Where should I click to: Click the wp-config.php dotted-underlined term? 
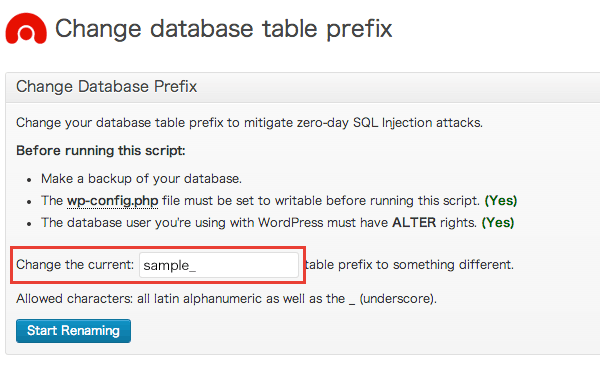pyautogui.click(x=112, y=201)
